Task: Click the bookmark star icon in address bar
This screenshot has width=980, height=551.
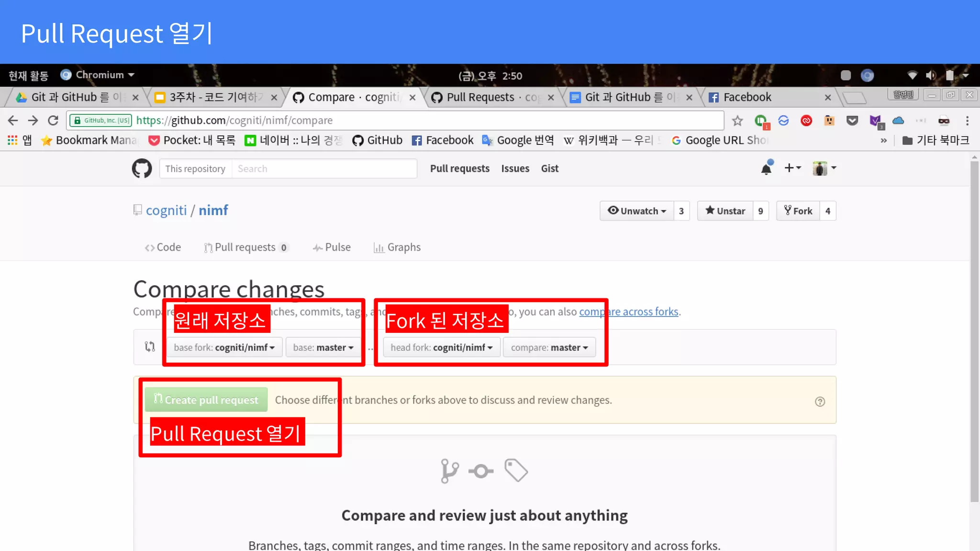Action: pyautogui.click(x=737, y=121)
